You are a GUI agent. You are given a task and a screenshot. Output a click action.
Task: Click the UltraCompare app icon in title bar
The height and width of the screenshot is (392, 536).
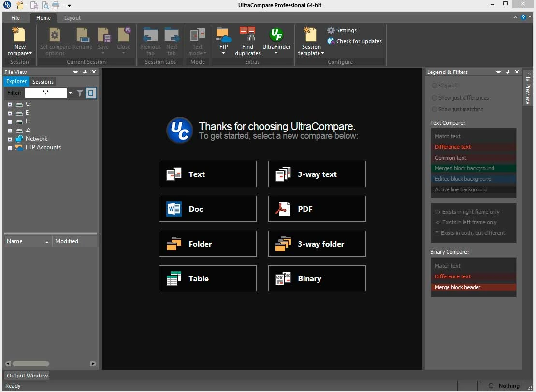pos(7,5)
